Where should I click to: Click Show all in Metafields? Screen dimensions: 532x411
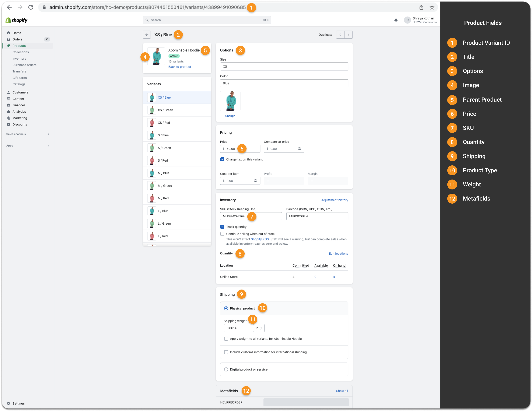(x=342, y=391)
